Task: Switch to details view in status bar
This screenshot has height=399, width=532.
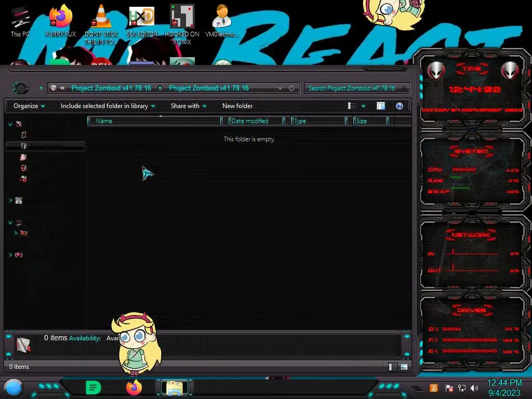Action: (x=393, y=367)
